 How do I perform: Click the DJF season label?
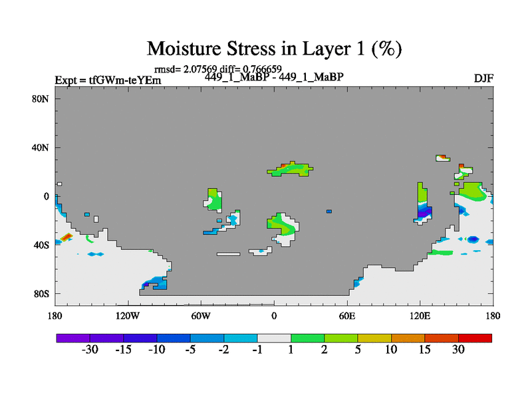[x=483, y=78]
